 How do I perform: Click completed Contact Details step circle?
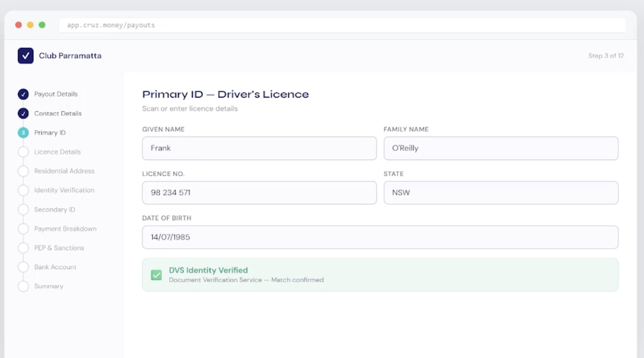[23, 113]
